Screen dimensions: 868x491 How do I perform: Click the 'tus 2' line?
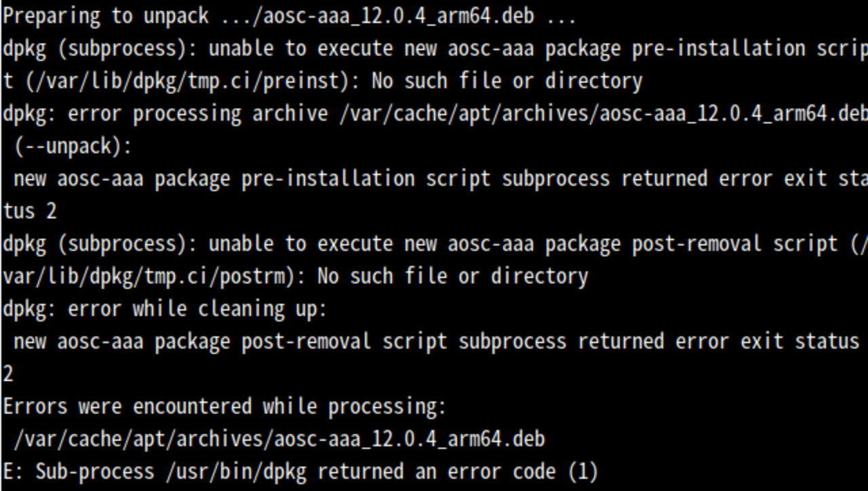tap(30, 212)
